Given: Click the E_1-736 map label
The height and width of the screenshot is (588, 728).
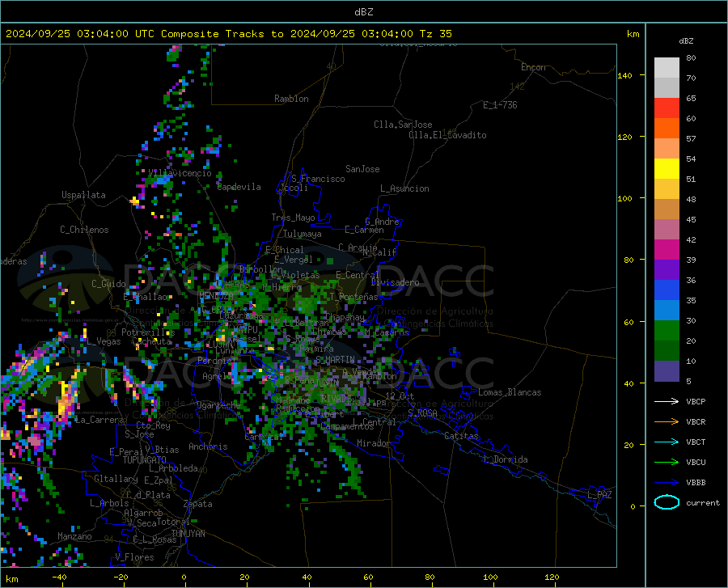Looking at the screenshot, I should [x=500, y=105].
